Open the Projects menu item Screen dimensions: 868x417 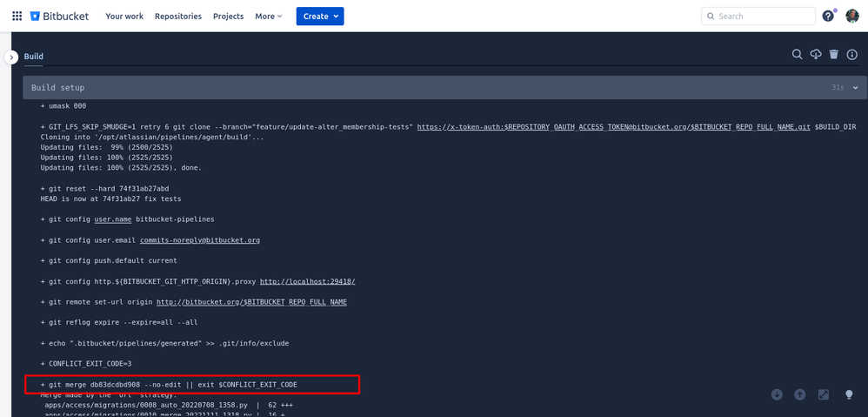(x=228, y=16)
